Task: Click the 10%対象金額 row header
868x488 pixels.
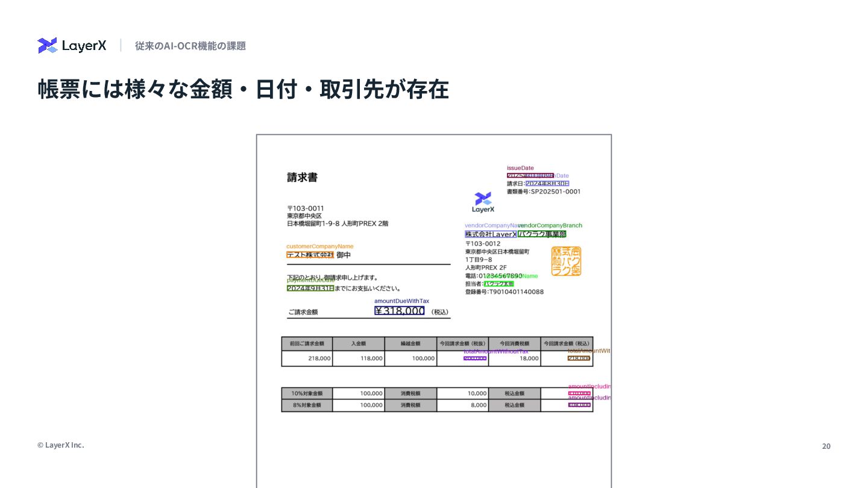Action: click(x=307, y=393)
